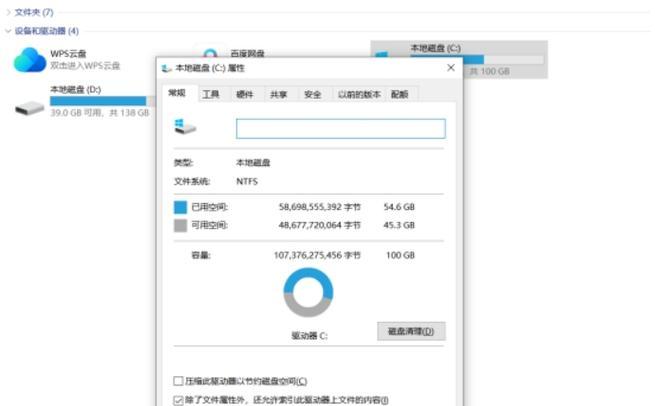Image resolution: width=655 pixels, height=406 pixels.
Task: Open the 硬件 tab
Action: click(245, 94)
